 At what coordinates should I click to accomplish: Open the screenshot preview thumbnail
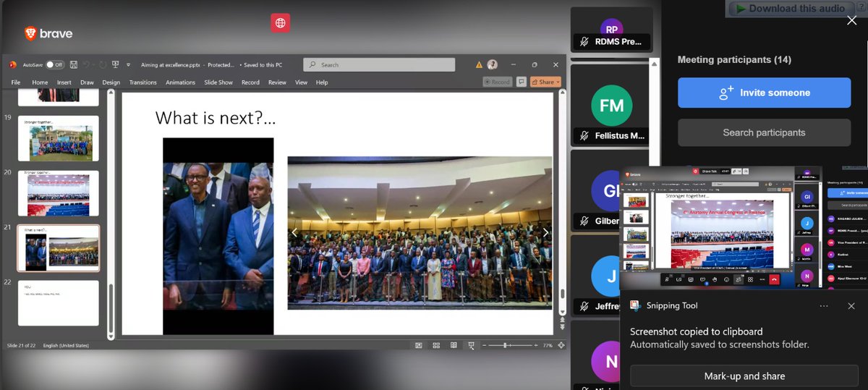click(744, 229)
